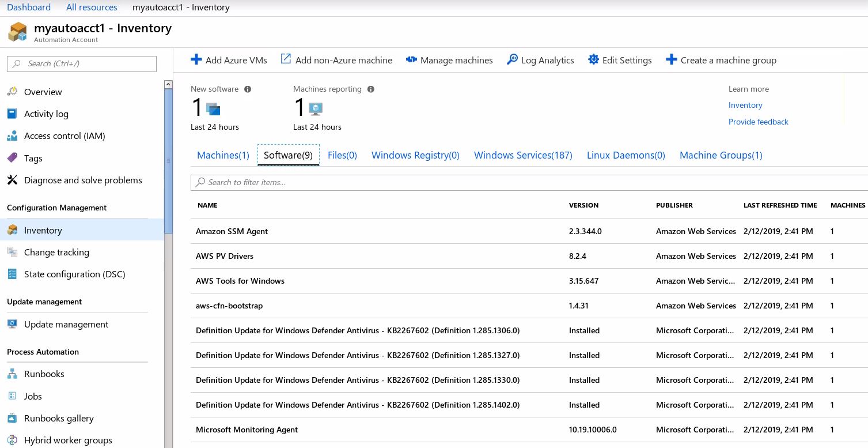
Task: Click the Log Analytics magnifier icon
Action: coord(512,60)
